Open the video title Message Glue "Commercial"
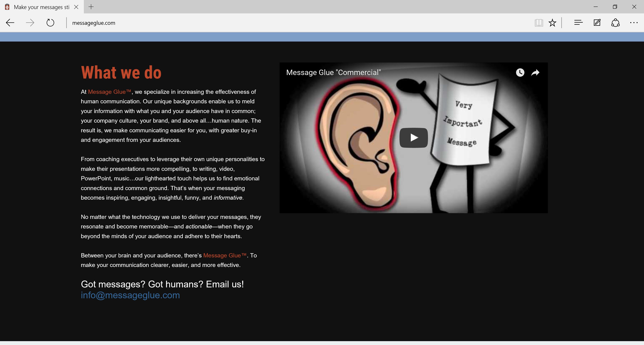This screenshot has width=644, height=345. (333, 72)
